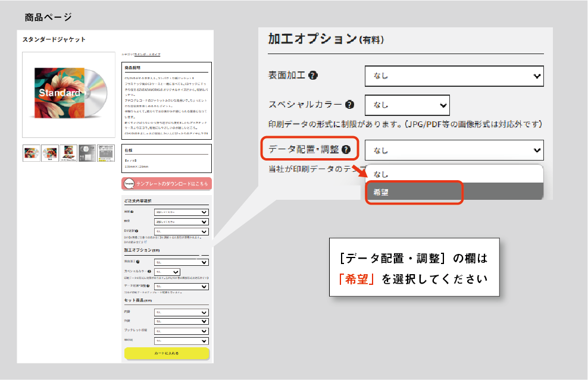Image resolution: width=588 pixels, height=380 pixels.
Task: Open the 表面加工 dropdown in enlarged panel
Action: click(454, 76)
